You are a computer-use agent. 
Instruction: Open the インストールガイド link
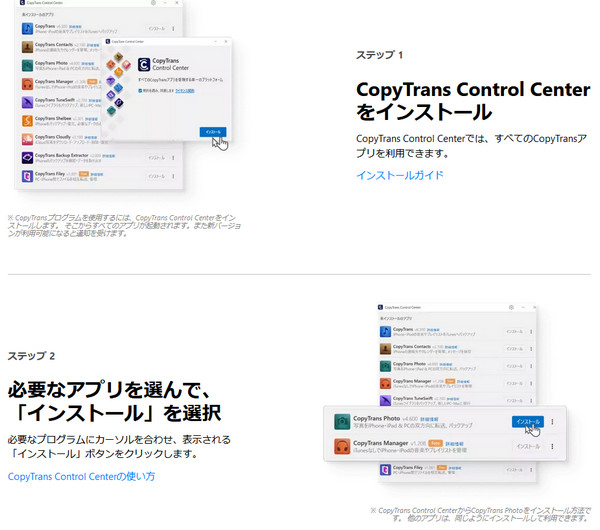tap(399, 175)
